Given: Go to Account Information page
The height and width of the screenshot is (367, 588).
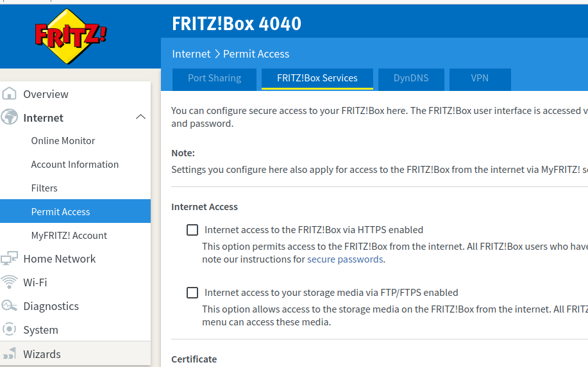Looking at the screenshot, I should point(74,165).
